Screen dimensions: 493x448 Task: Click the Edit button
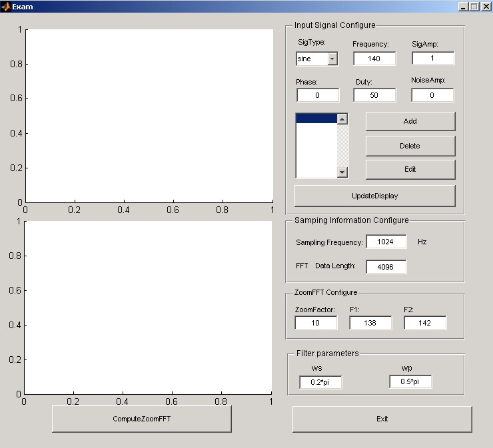[410, 169]
